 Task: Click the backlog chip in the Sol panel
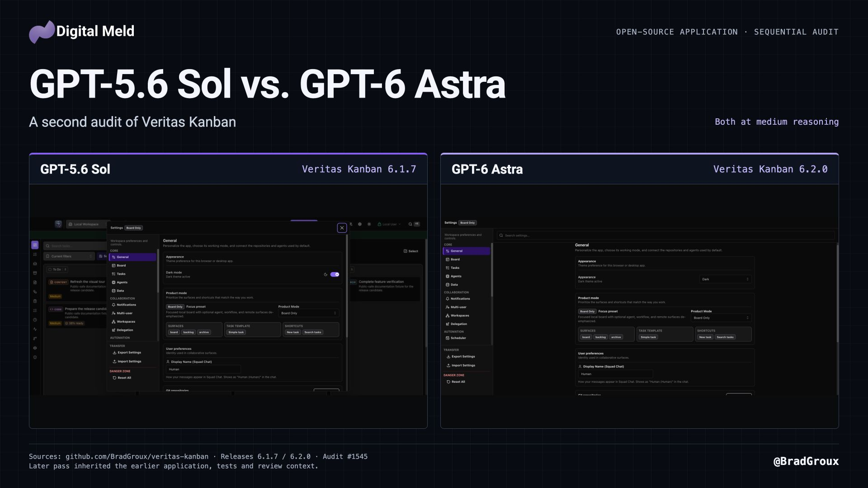[189, 332]
